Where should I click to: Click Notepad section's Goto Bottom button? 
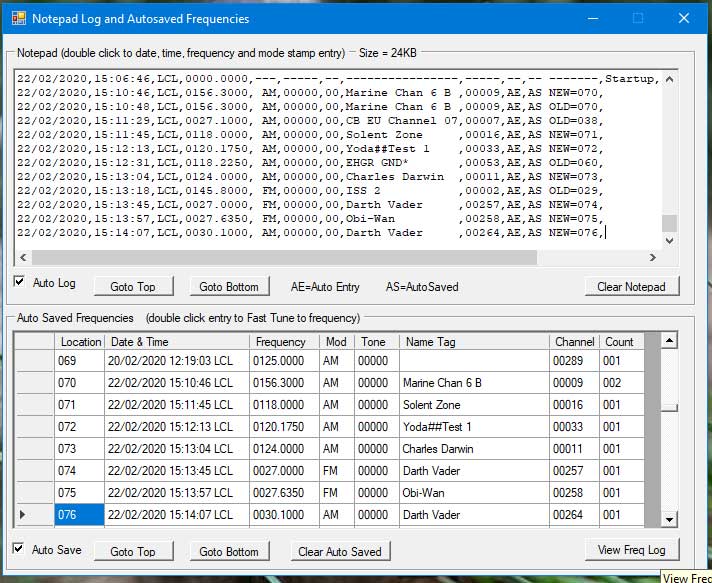[x=229, y=287]
